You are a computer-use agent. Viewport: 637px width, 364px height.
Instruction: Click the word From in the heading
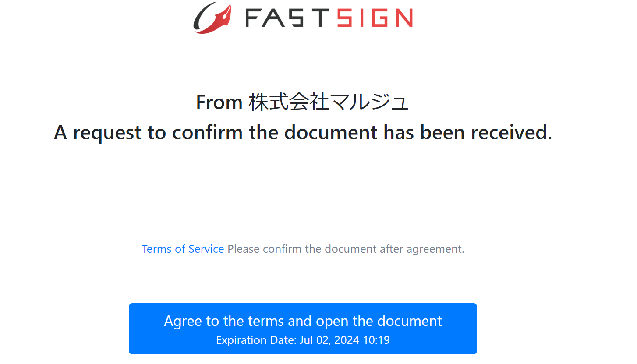coord(219,102)
